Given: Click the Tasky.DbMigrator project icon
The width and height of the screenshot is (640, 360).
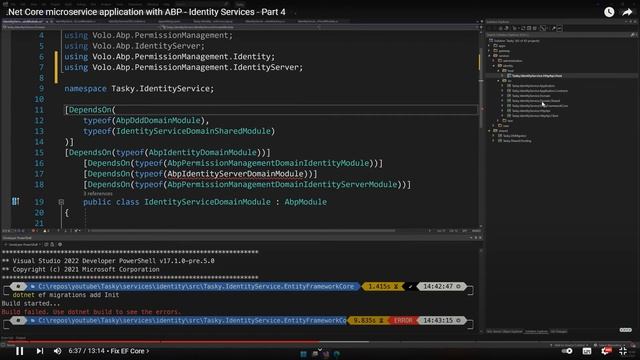Looking at the screenshot, I should click(500, 136).
